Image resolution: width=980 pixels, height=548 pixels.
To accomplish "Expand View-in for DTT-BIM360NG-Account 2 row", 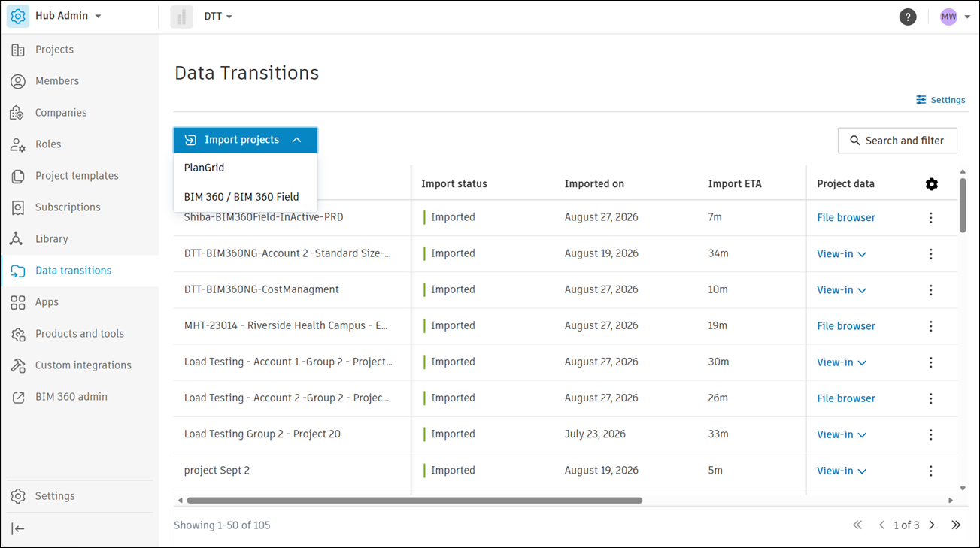I will [842, 254].
